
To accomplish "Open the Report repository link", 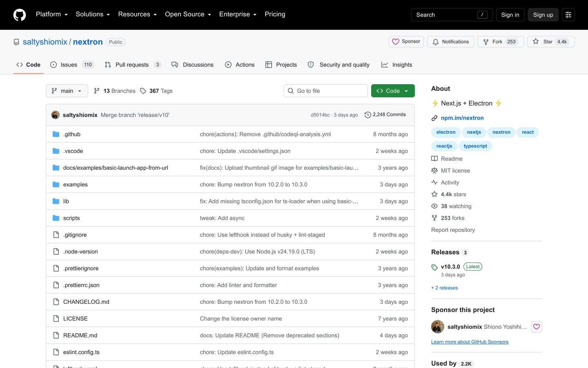I will pos(453,230).
